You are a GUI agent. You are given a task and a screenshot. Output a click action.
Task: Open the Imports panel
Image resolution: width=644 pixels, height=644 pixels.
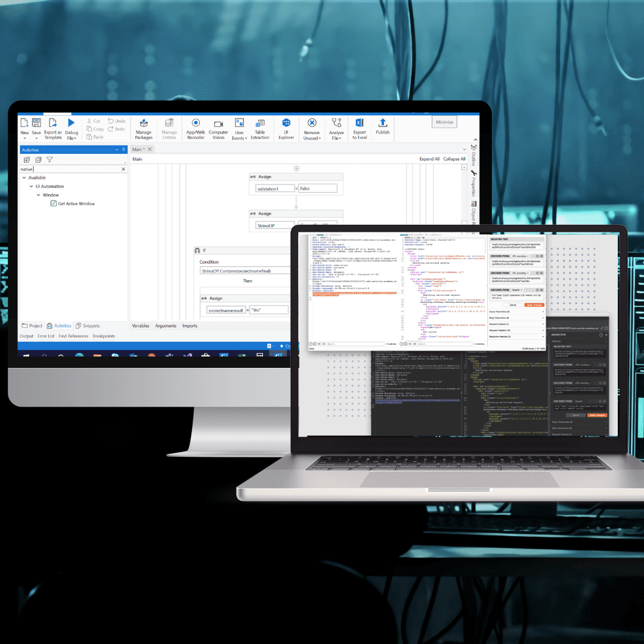point(190,326)
